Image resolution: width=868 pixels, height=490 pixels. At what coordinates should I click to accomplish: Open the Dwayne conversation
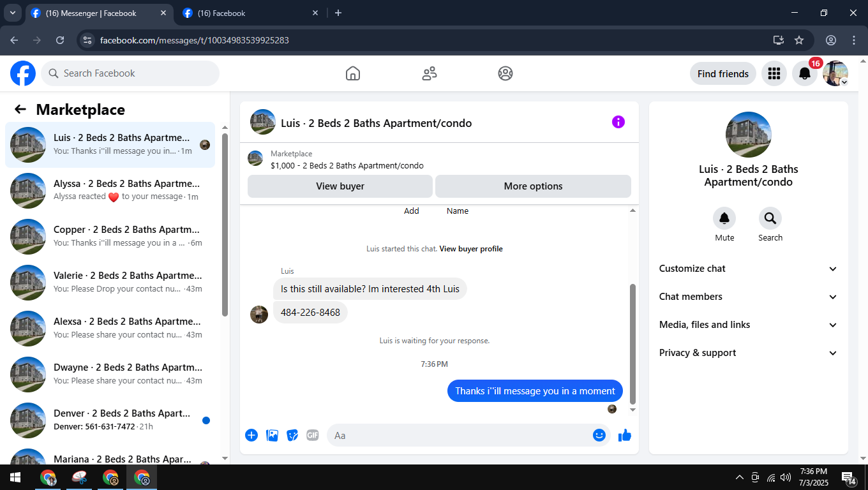[110, 375]
